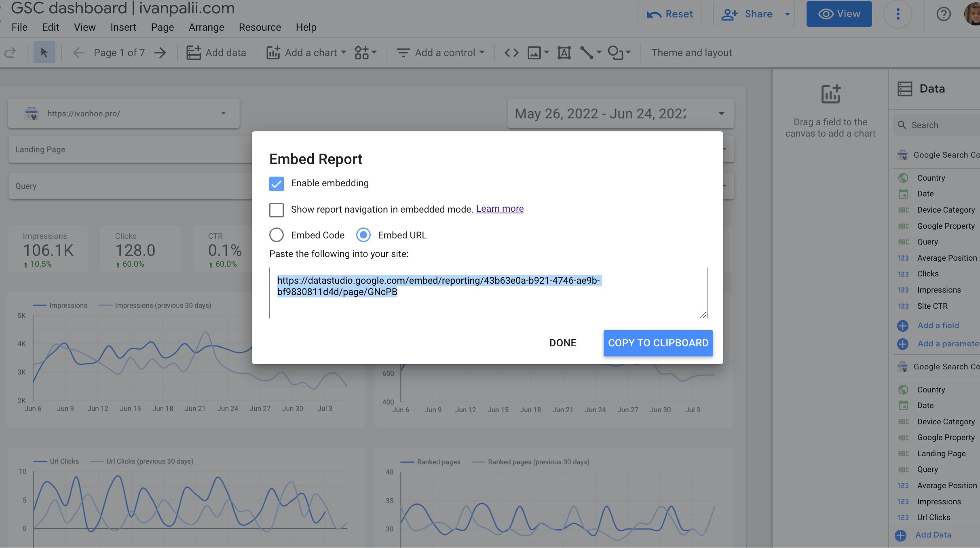This screenshot has width=980, height=548.
Task: Check Show report navigation checkbox
Action: [277, 210]
